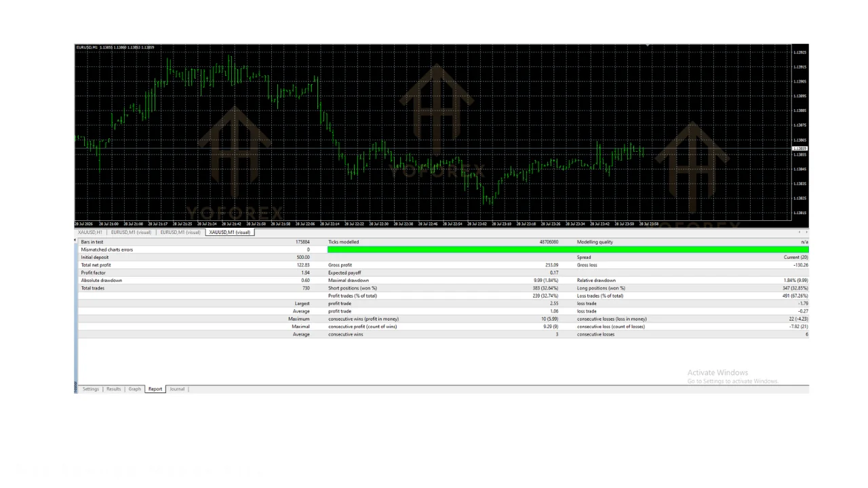Click the 'Ticks modelled' label

tap(344, 242)
